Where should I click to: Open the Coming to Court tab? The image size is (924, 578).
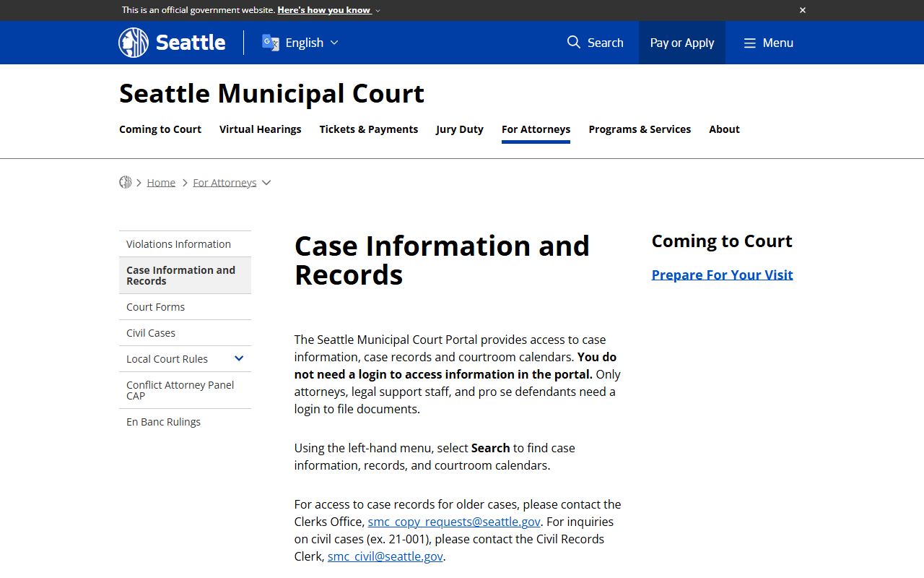(160, 129)
